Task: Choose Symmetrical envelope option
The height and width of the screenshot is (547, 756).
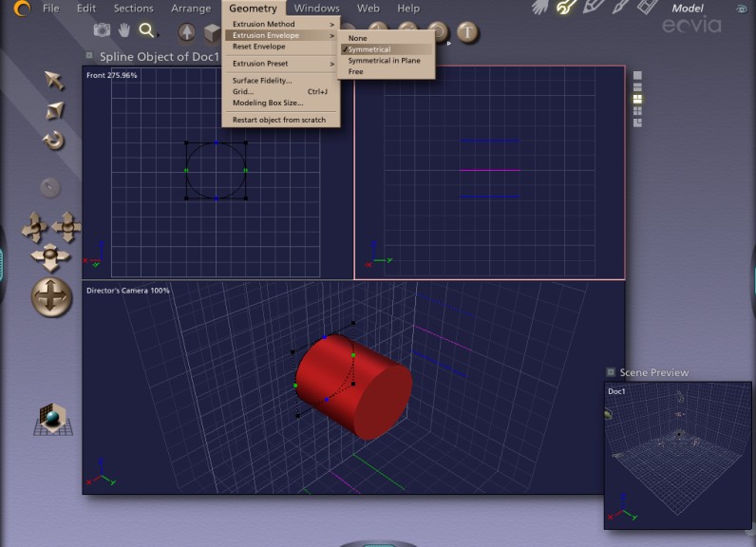Action: [369, 49]
